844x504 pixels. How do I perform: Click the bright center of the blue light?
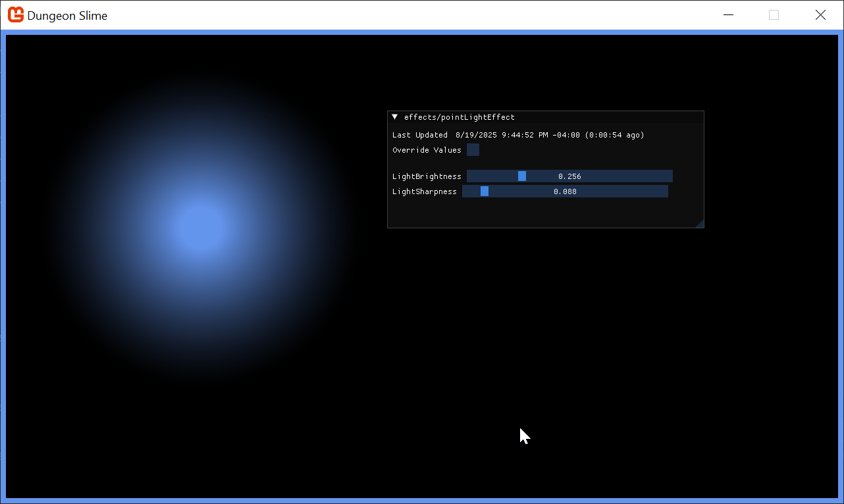point(200,226)
